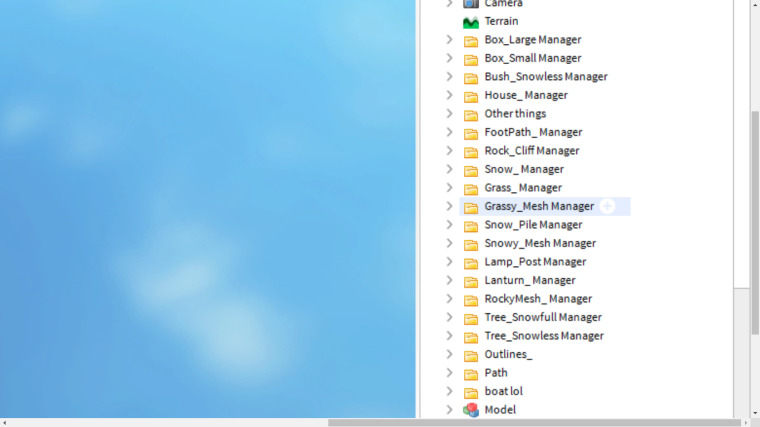Click the Terrain icon in the Explorer
This screenshot has height=427, width=760.
[471, 22]
